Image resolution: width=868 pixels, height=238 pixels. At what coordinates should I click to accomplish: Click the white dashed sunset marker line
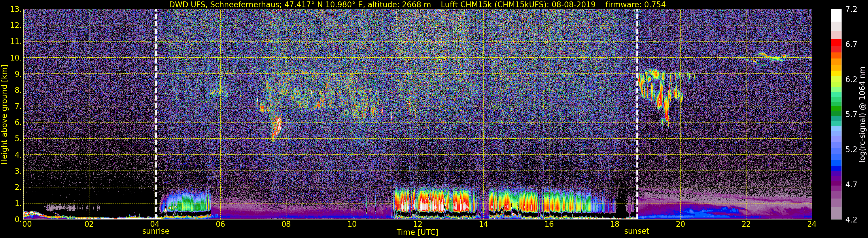pos(637,114)
